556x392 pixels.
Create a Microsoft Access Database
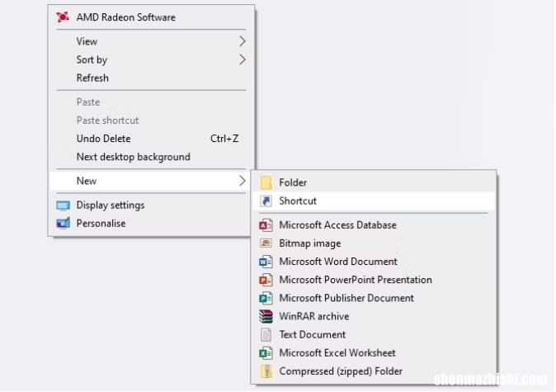[374, 225]
